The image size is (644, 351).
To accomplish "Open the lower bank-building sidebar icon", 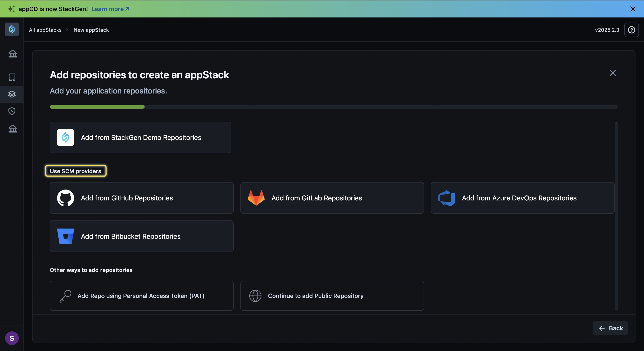I will 13,129.
